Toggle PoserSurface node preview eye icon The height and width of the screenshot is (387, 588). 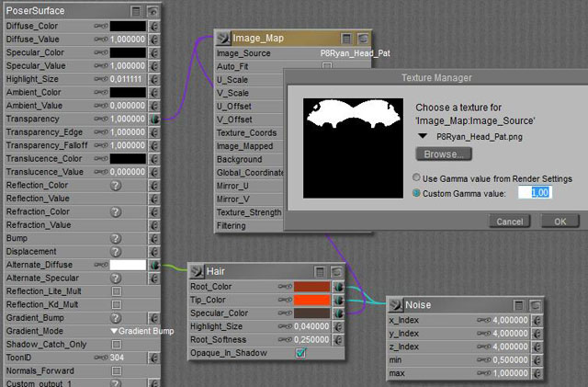pos(152,10)
